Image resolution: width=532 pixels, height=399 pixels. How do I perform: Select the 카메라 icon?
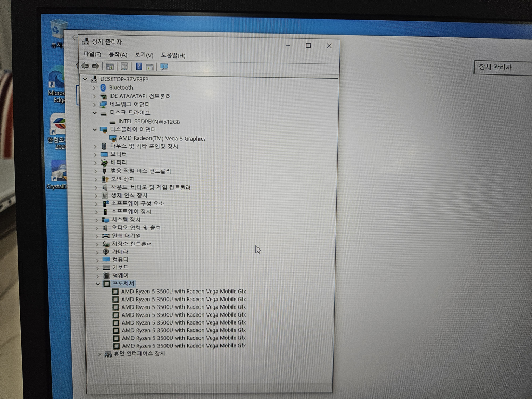(x=106, y=252)
